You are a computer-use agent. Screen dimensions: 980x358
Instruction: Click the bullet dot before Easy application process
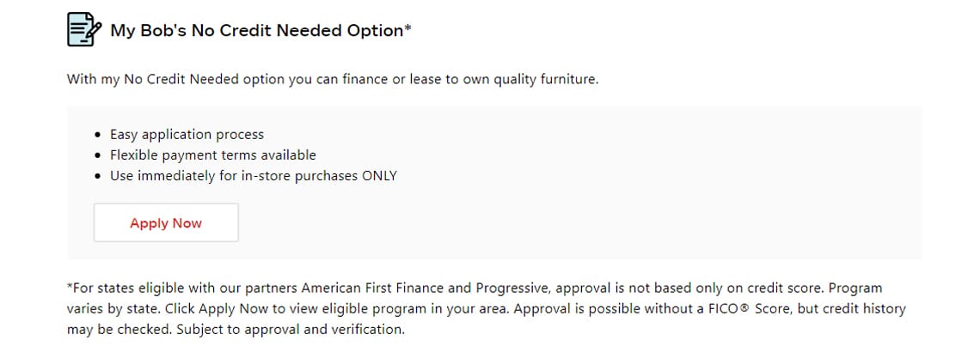[97, 135]
